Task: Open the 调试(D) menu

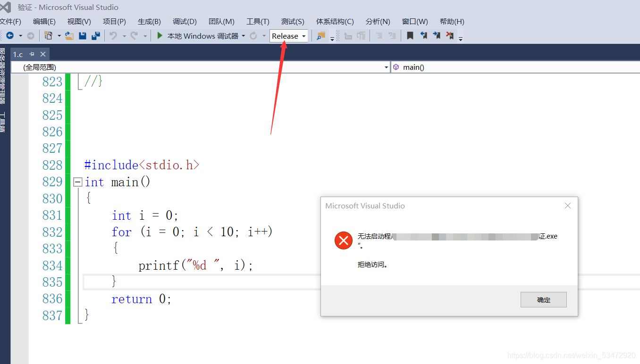Action: (x=185, y=22)
